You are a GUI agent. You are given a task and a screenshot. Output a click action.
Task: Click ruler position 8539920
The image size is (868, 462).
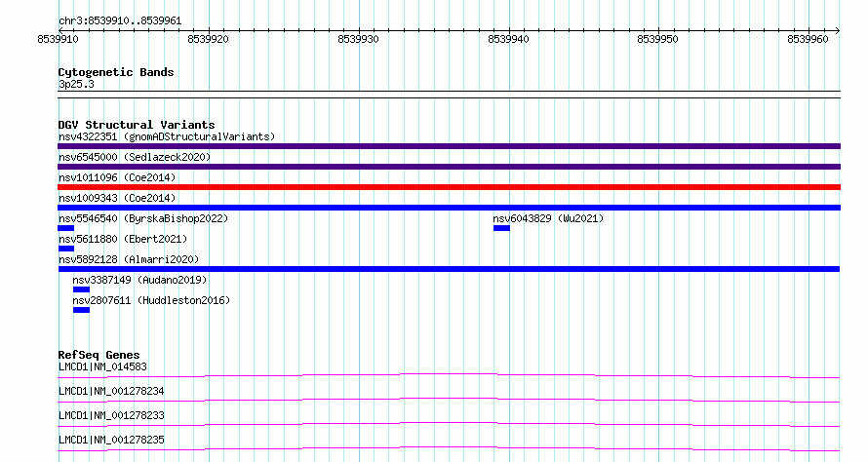(208, 39)
